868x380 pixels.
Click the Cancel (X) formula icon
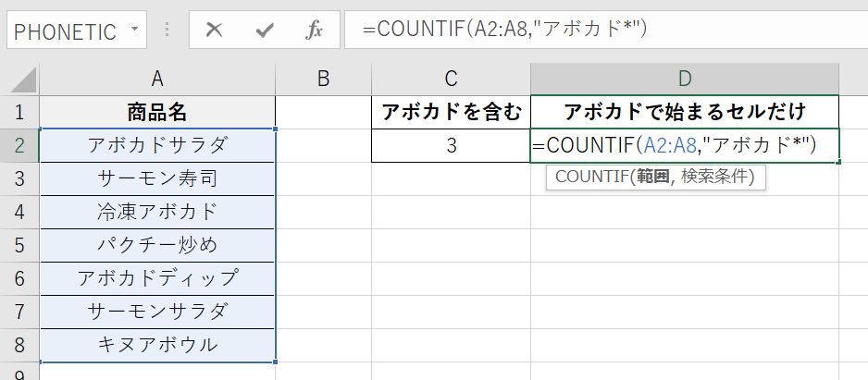coord(215,31)
